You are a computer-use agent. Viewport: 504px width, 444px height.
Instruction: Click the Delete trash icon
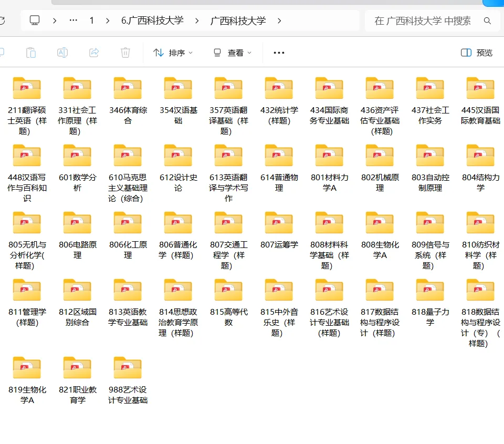(125, 53)
